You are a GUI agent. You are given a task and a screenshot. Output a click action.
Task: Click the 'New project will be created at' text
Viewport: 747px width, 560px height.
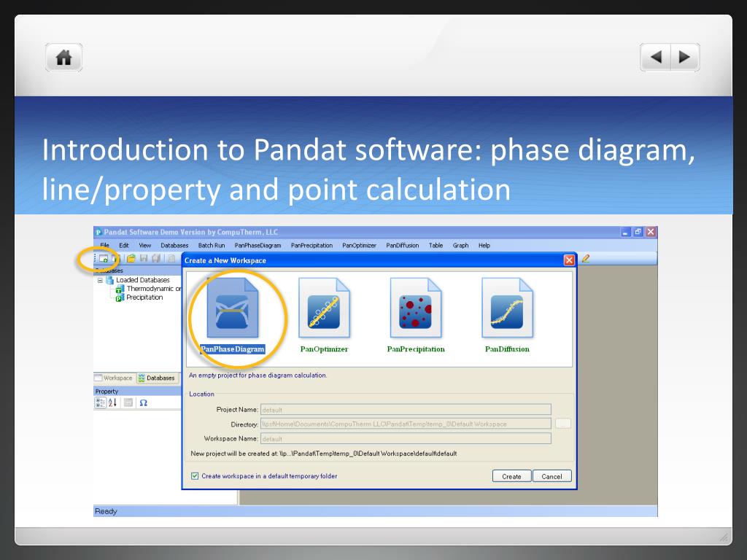pyautogui.click(x=323, y=454)
